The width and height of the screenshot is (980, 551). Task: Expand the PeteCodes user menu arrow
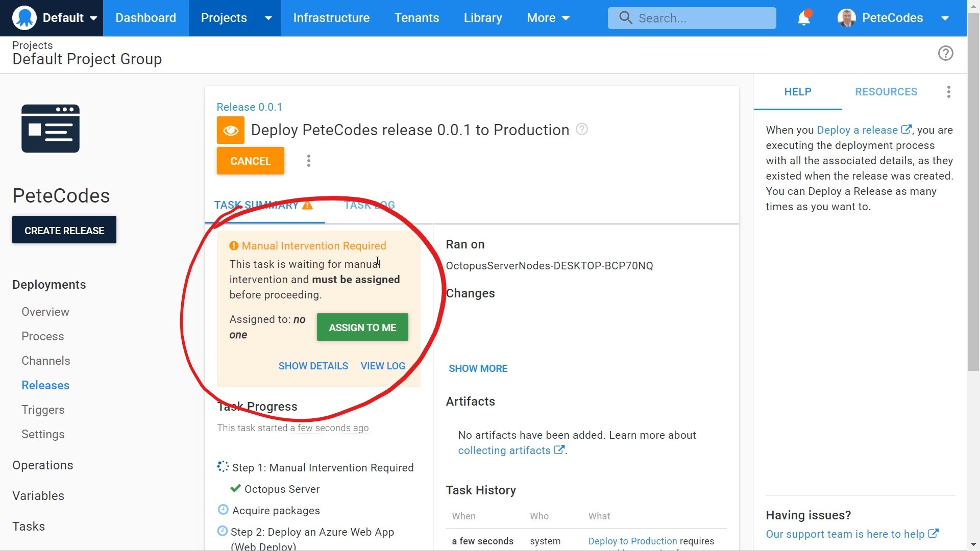coord(945,18)
